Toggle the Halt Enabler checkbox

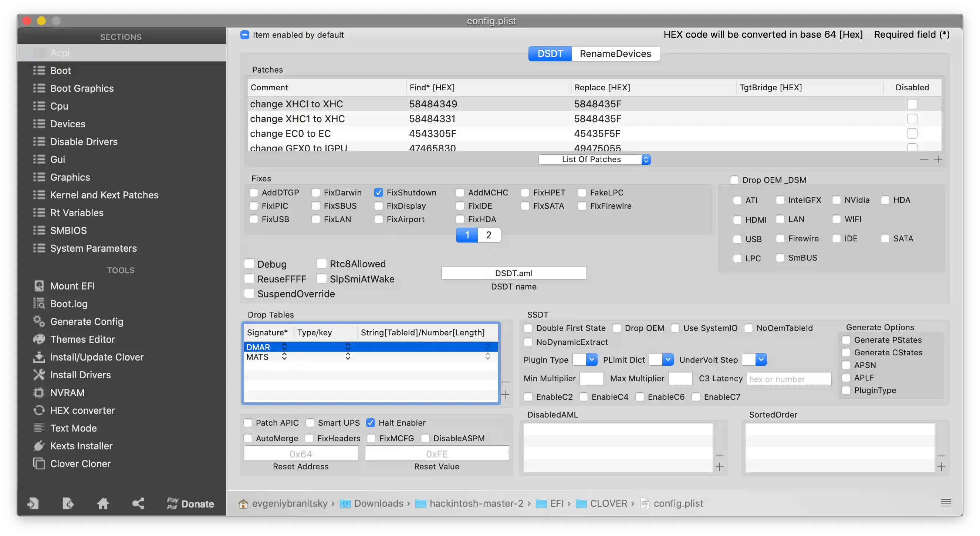370,423
